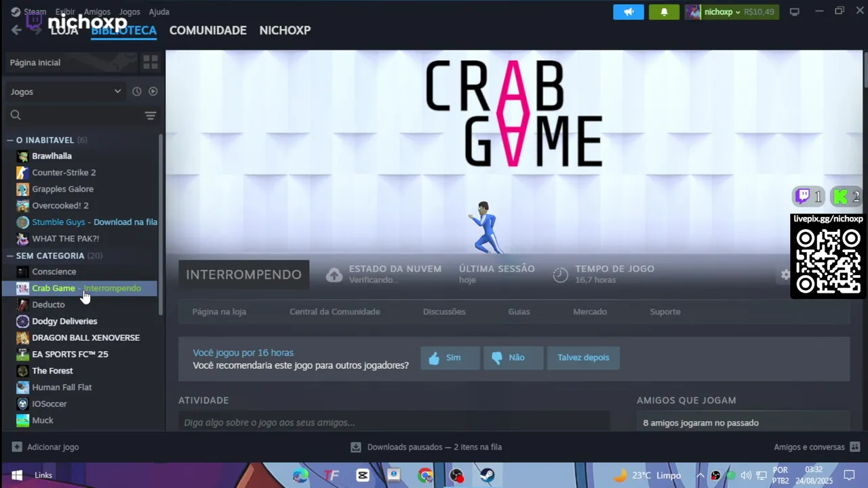Select WHAT THE PAK?! in the list
Screen dimensions: 868x488
pos(80,239)
